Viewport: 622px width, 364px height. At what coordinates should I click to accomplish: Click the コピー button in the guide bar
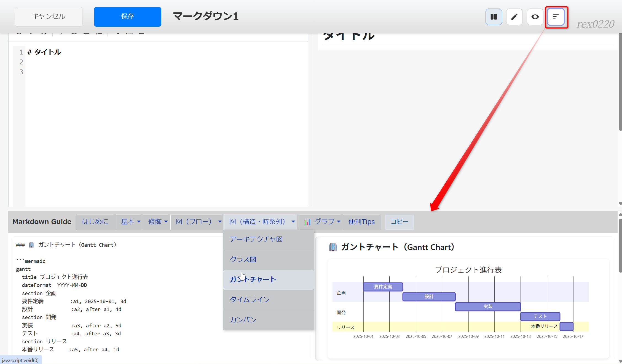399,222
